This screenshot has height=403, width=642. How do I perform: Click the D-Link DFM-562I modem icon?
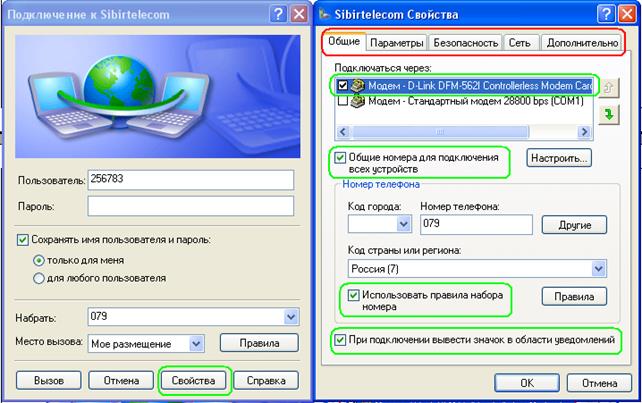point(357,86)
